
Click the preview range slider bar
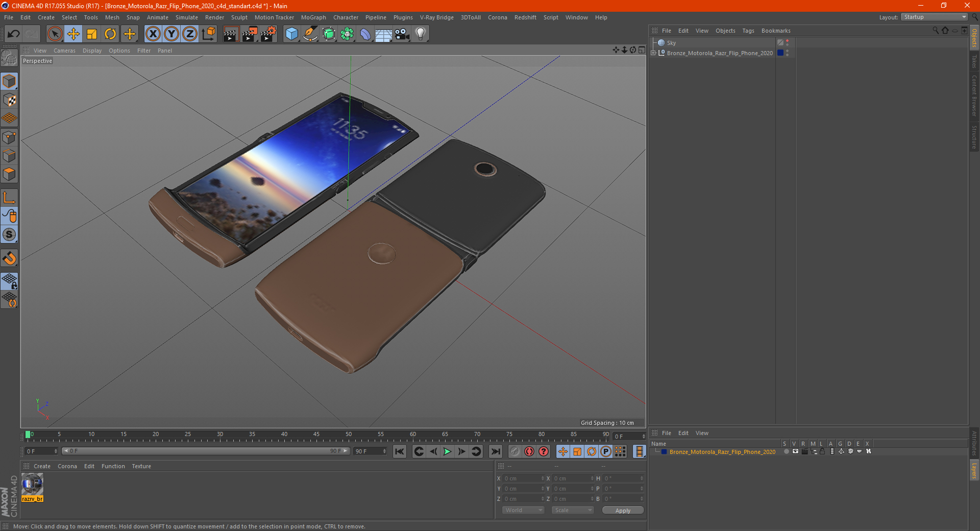click(206, 451)
